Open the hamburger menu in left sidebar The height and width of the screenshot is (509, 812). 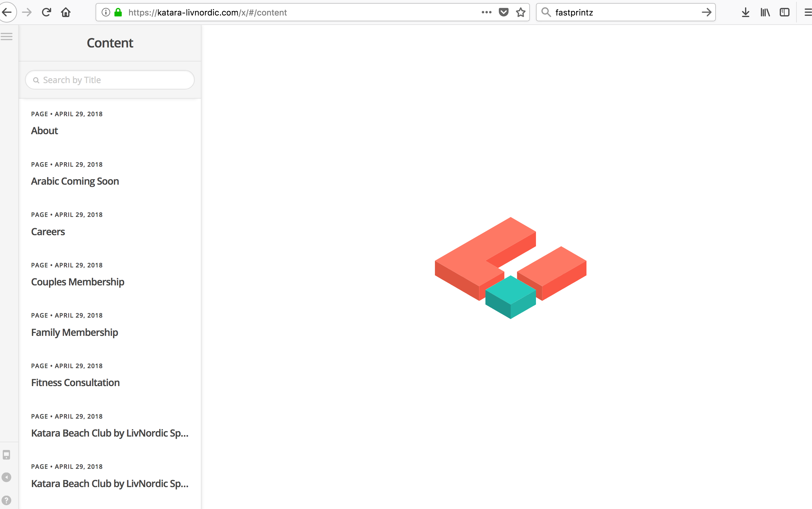(7, 37)
